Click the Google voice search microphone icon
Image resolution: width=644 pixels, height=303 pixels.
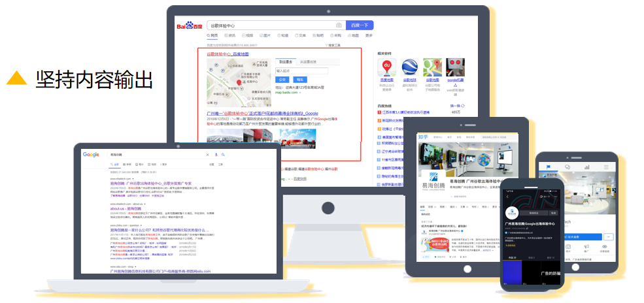pos(216,155)
